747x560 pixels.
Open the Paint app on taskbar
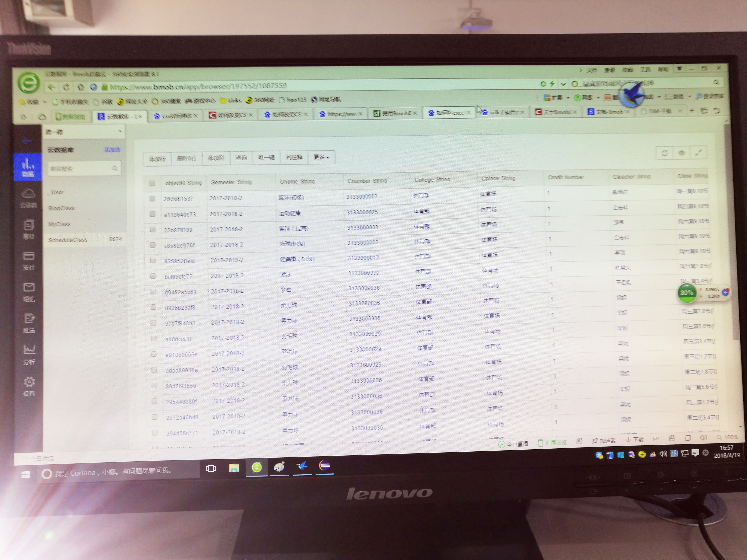(279, 467)
